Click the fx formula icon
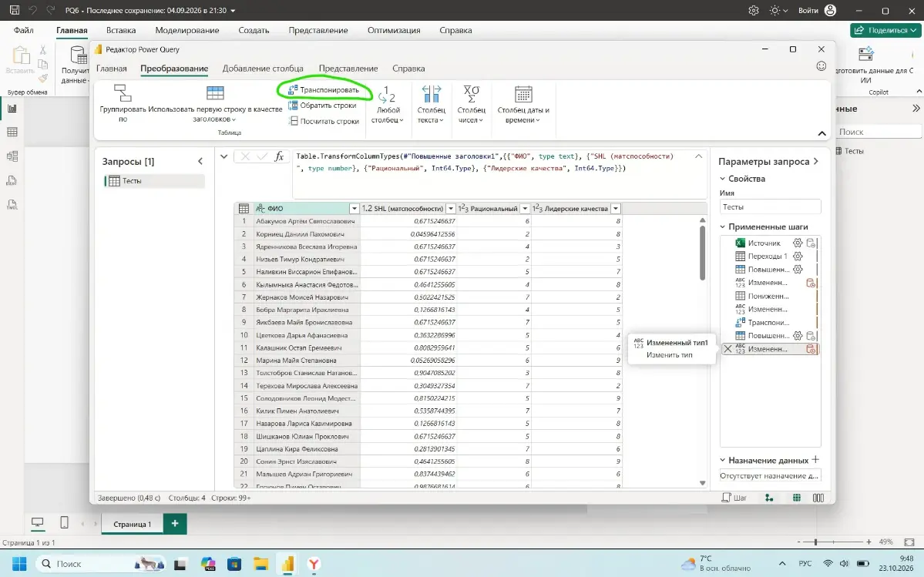This screenshot has width=924, height=577. [x=279, y=156]
